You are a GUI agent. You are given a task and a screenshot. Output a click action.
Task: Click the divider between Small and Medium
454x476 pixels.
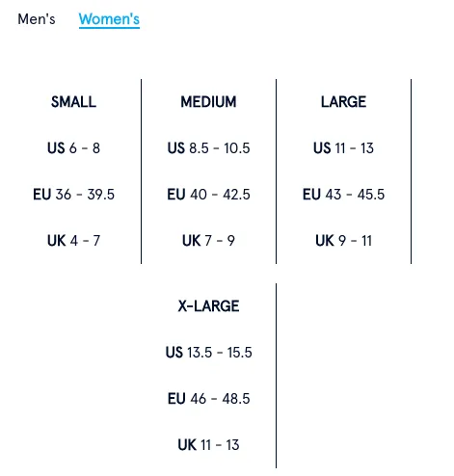(141, 172)
